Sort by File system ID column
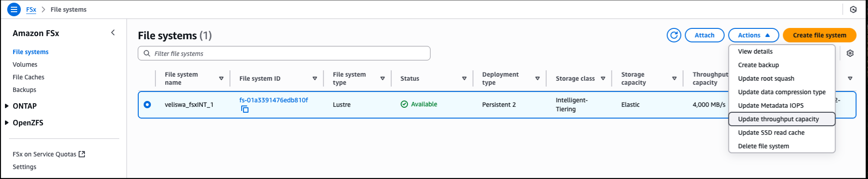868x179 pixels. (x=315, y=78)
